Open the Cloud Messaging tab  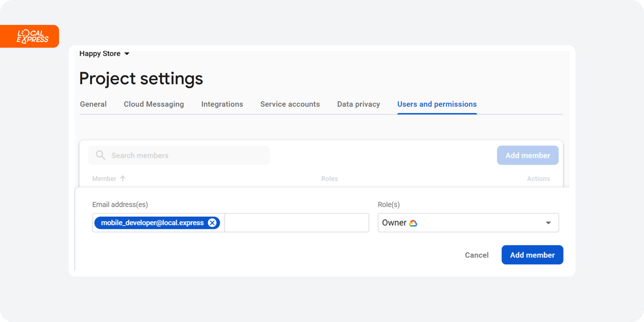[x=154, y=104]
